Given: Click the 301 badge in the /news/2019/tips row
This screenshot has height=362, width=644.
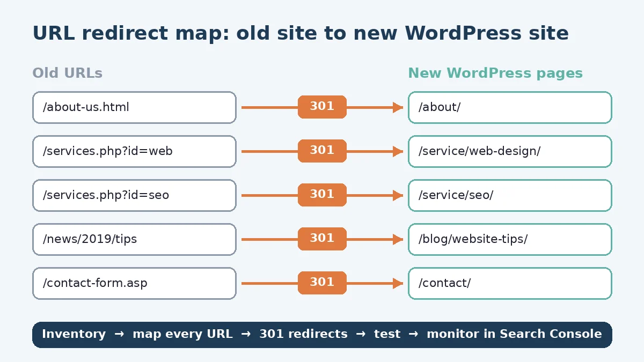Looking at the screenshot, I should [x=322, y=239].
